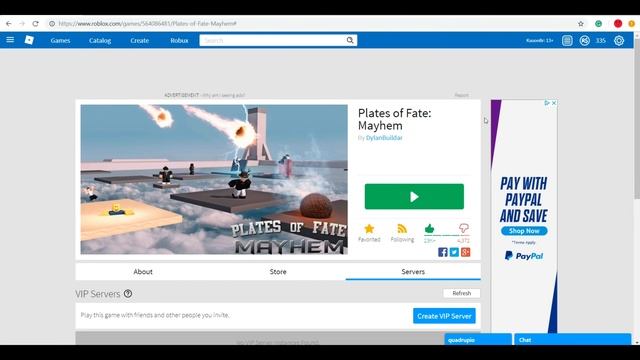Click the VIP Servers heading
The height and width of the screenshot is (360, 640).
tap(98, 294)
